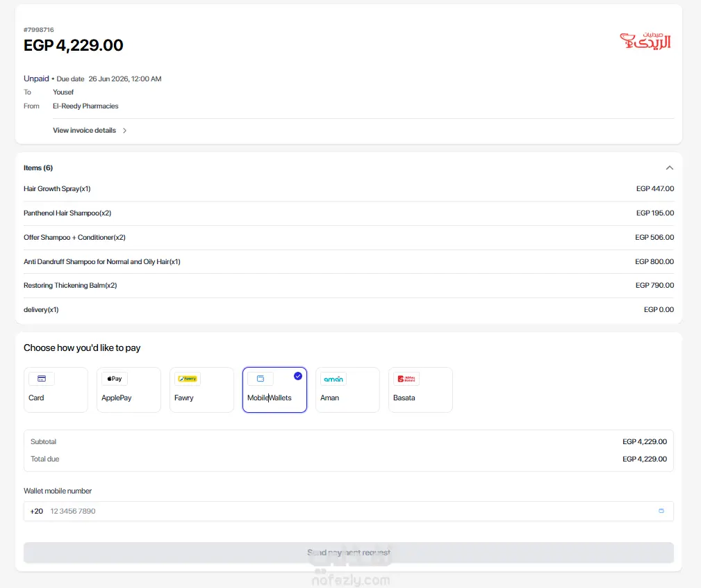Click the Wallet mobile number label
The image size is (701, 588).
(58, 491)
